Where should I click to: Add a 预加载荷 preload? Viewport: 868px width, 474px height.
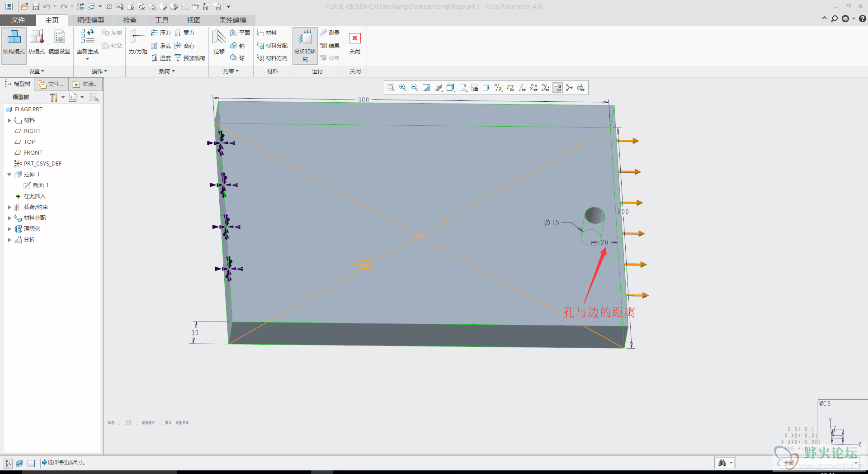click(x=190, y=58)
